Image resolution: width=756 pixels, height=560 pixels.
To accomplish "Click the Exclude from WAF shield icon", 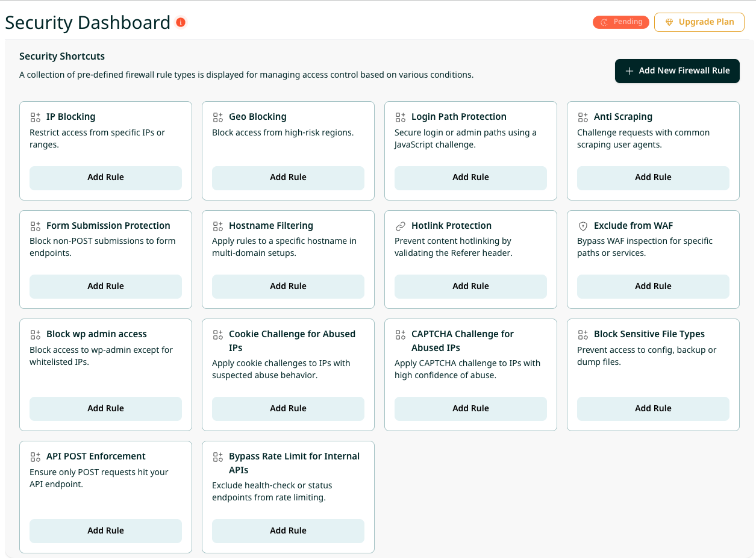I will 583,226.
